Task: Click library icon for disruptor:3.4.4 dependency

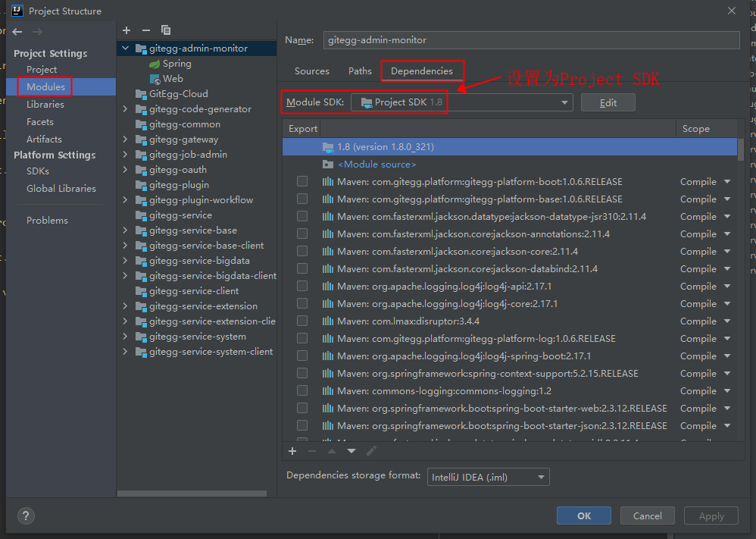Action: click(x=328, y=321)
